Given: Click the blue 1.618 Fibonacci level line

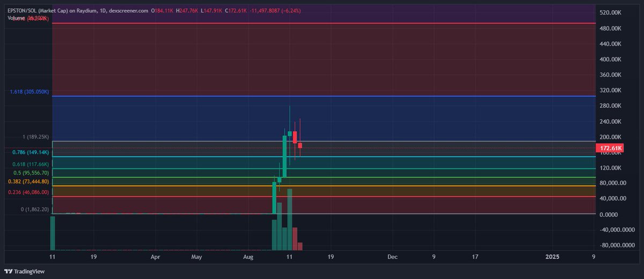Looking at the screenshot, I should click(x=324, y=96).
